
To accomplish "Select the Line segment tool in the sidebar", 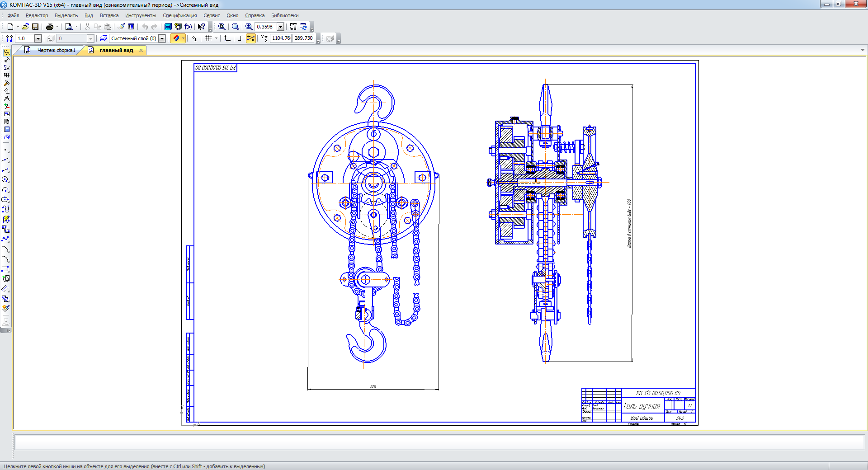I will click(5, 170).
